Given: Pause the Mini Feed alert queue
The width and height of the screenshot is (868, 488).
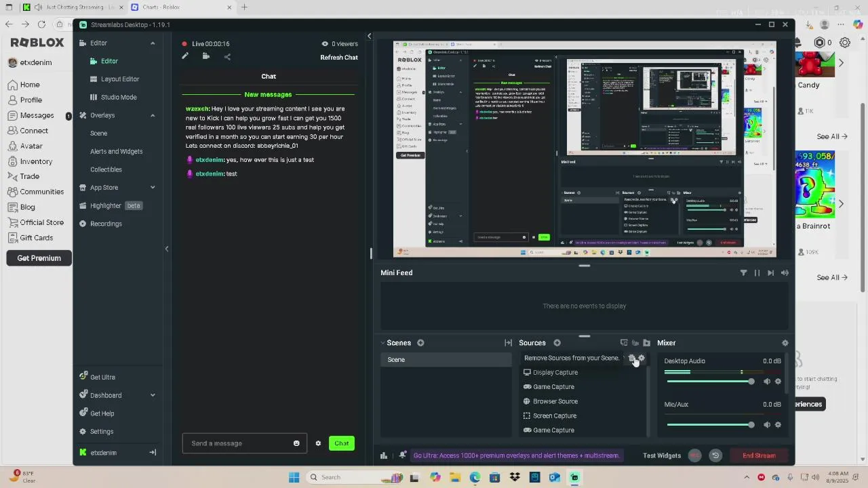Looking at the screenshot, I should pyautogui.click(x=757, y=273).
